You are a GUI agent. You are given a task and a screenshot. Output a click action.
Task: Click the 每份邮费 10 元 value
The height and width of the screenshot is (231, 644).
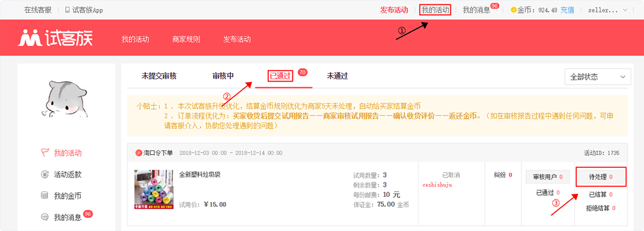point(376,194)
